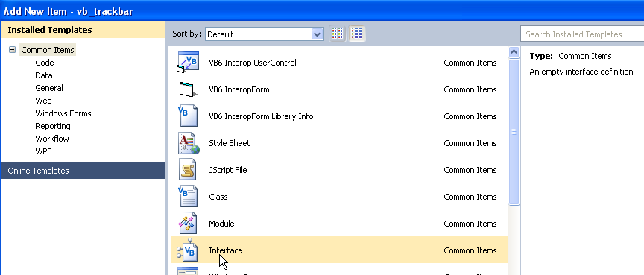
Task: Switch to small icons view
Action: (338, 34)
